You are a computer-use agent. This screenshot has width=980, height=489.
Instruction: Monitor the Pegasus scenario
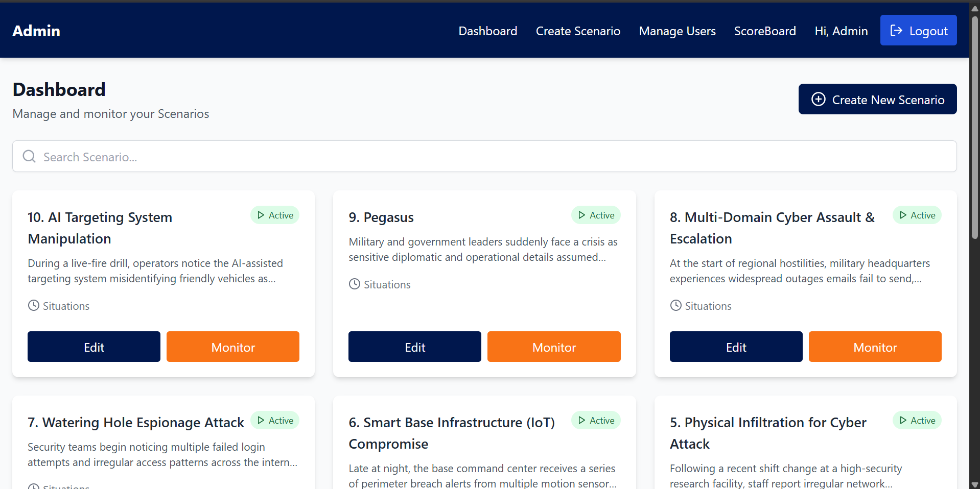coord(554,347)
